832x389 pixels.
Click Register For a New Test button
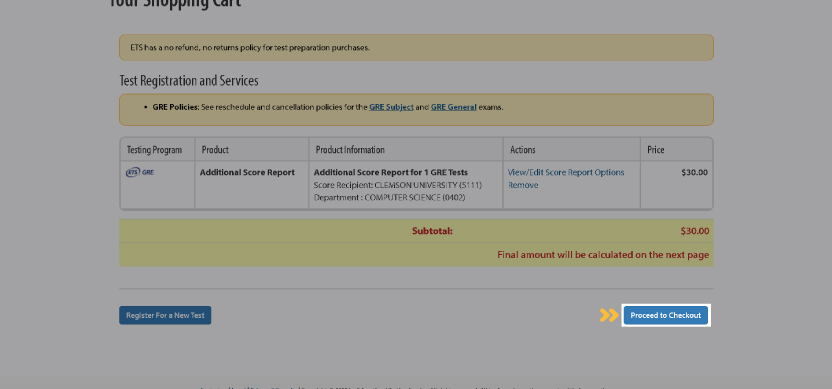165,315
